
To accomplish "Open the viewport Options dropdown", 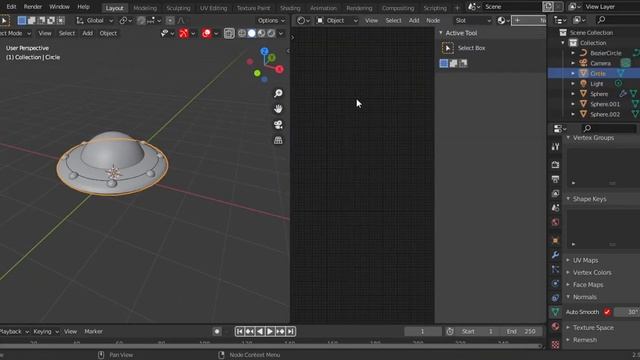I will 271,20.
